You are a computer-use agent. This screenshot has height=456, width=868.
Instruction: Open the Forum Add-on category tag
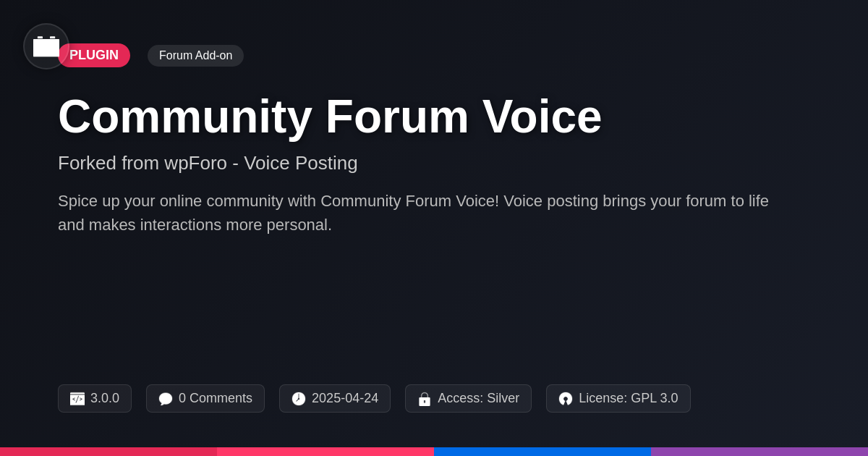(x=195, y=56)
